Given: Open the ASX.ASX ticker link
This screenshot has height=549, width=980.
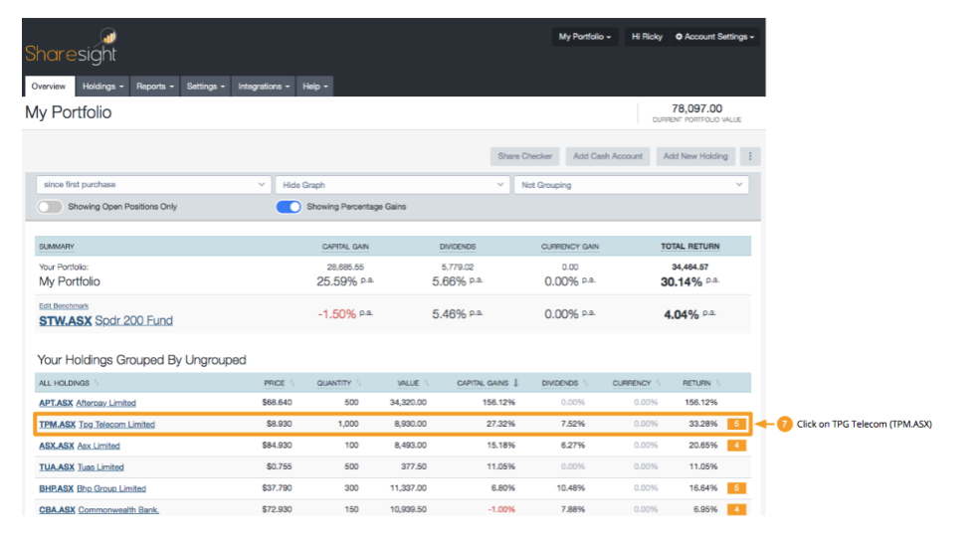Looking at the screenshot, I should [57, 446].
